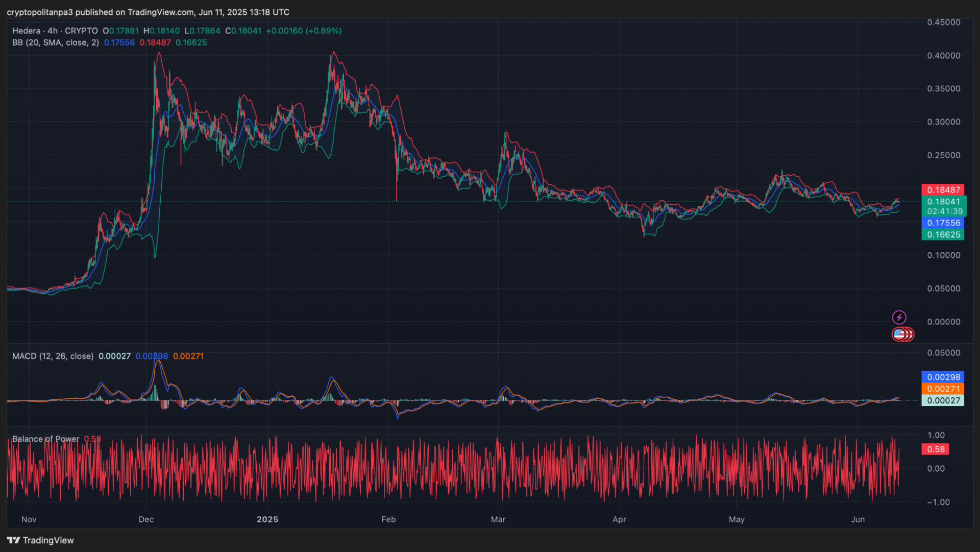Click the Mar label on time axis

(x=498, y=519)
